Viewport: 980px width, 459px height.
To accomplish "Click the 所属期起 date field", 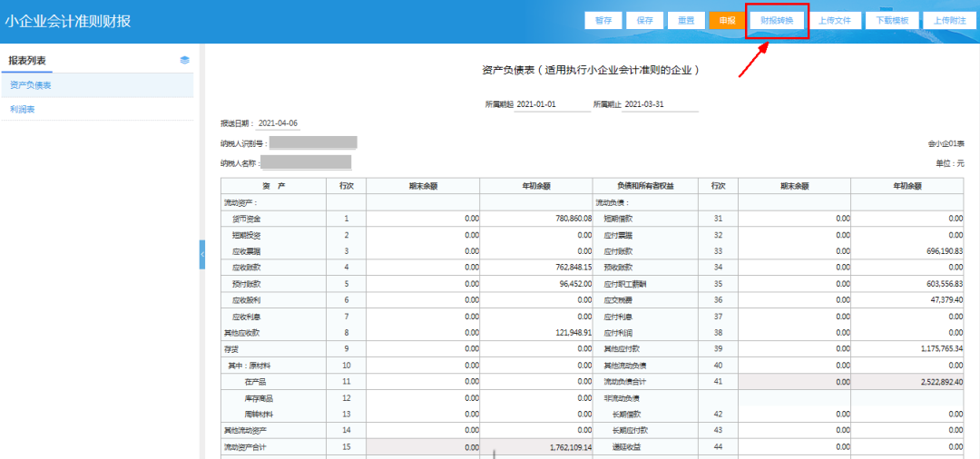I will tap(553, 104).
